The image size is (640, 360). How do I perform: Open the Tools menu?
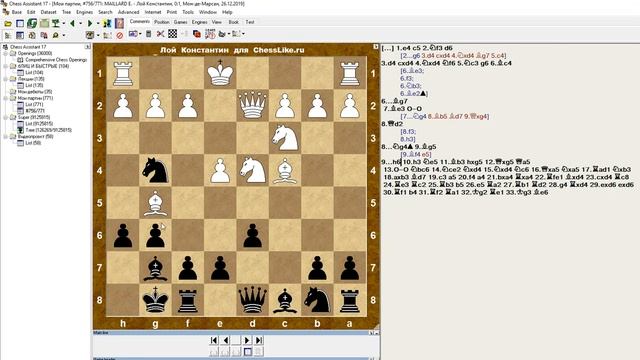point(188,12)
